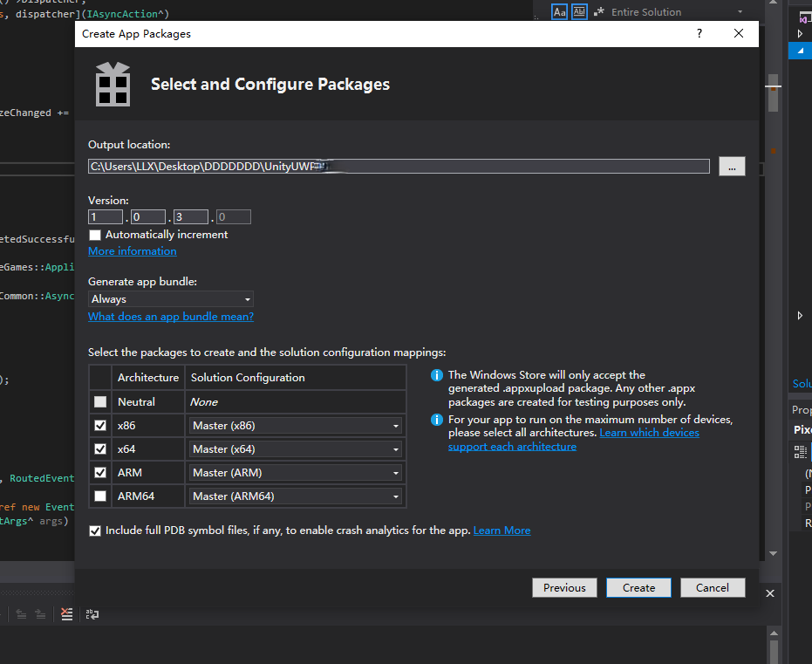812x664 pixels.
Task: Switch to the Solution Explorer tab
Action: [x=802, y=384]
